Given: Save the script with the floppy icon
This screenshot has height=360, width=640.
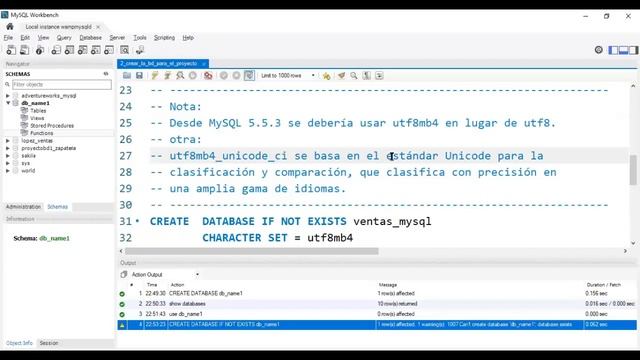Looking at the screenshot, I should point(139,76).
